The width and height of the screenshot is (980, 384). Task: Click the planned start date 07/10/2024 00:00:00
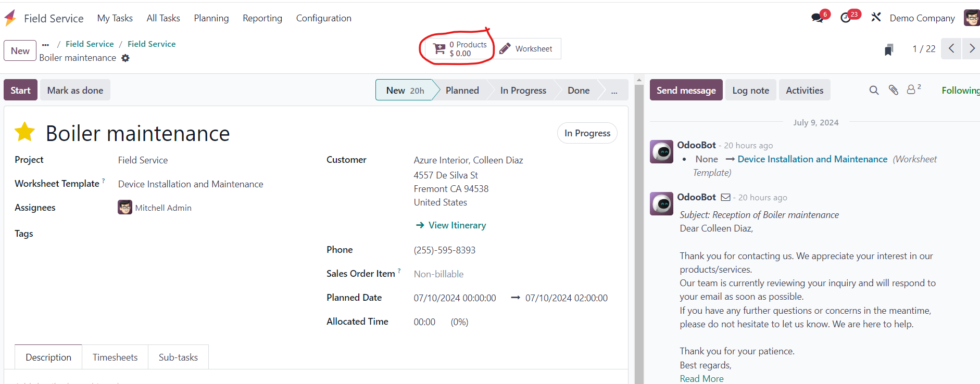click(x=455, y=298)
